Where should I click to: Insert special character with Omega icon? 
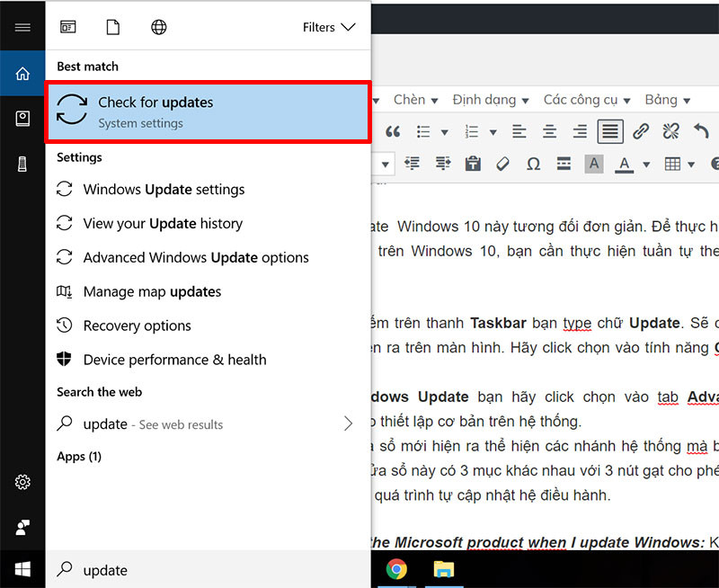[x=533, y=164]
